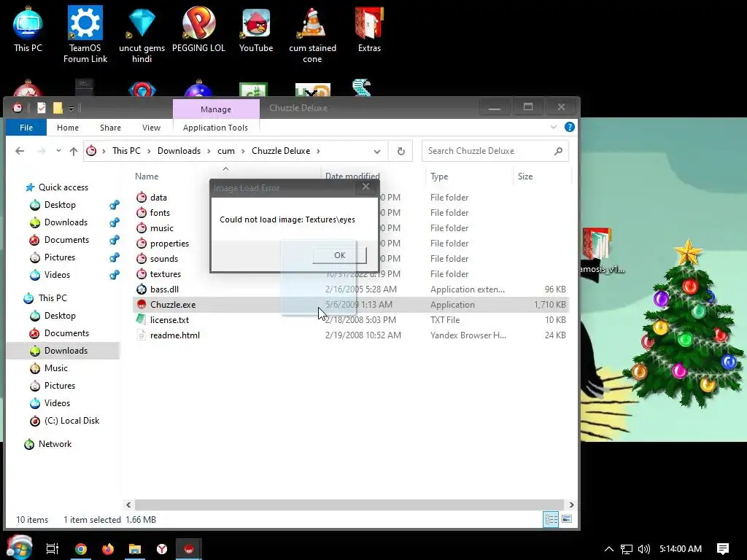
Task: Select YouTube desktop shortcut
Action: [x=256, y=31]
